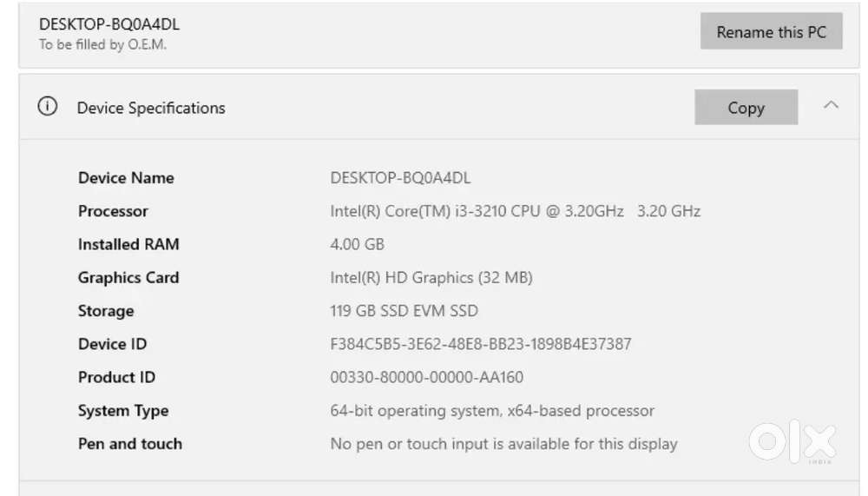Copy the device specifications
Screen dimensions: 868x496
pyautogui.click(x=746, y=108)
